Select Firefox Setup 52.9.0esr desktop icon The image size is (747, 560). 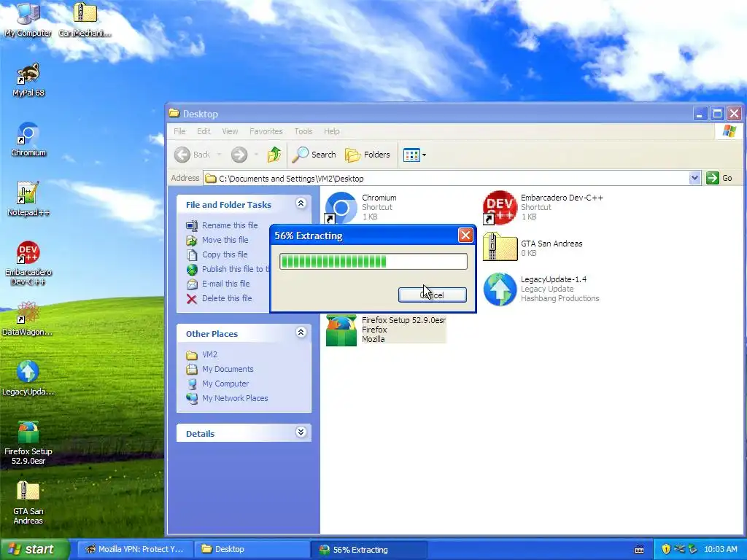pos(28,443)
